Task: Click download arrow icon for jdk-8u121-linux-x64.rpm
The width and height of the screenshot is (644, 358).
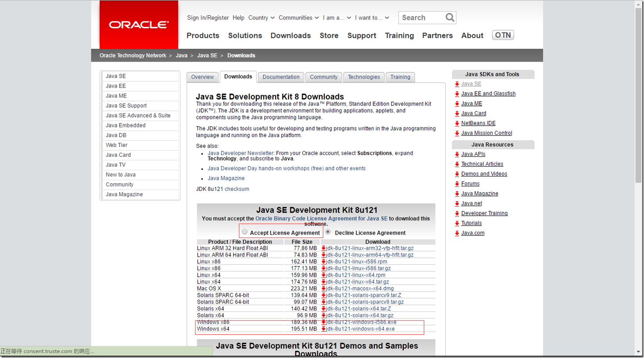Action: (x=323, y=275)
